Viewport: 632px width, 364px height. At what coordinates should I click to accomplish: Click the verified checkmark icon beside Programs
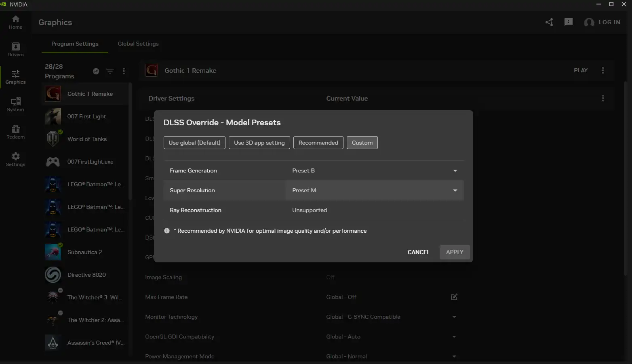[96, 71]
